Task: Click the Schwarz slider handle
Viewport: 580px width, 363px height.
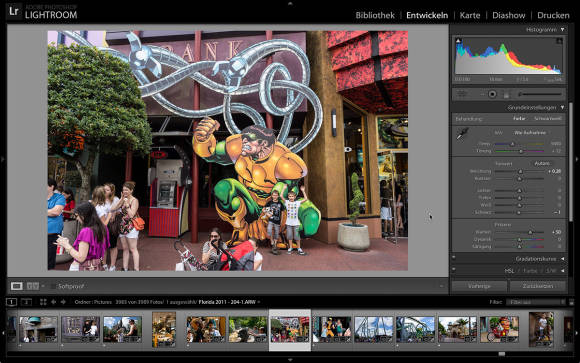Action: pyautogui.click(x=519, y=213)
